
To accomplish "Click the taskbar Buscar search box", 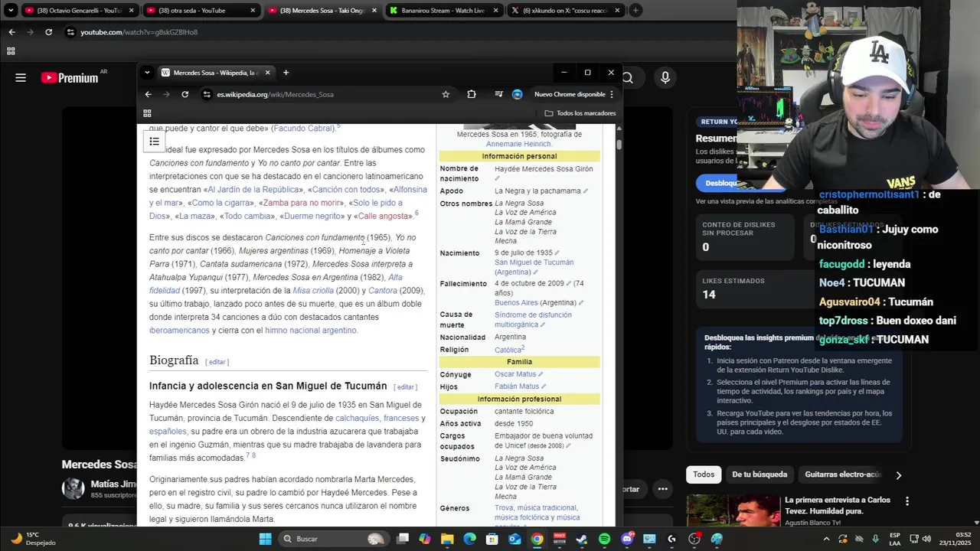I will coord(333,539).
